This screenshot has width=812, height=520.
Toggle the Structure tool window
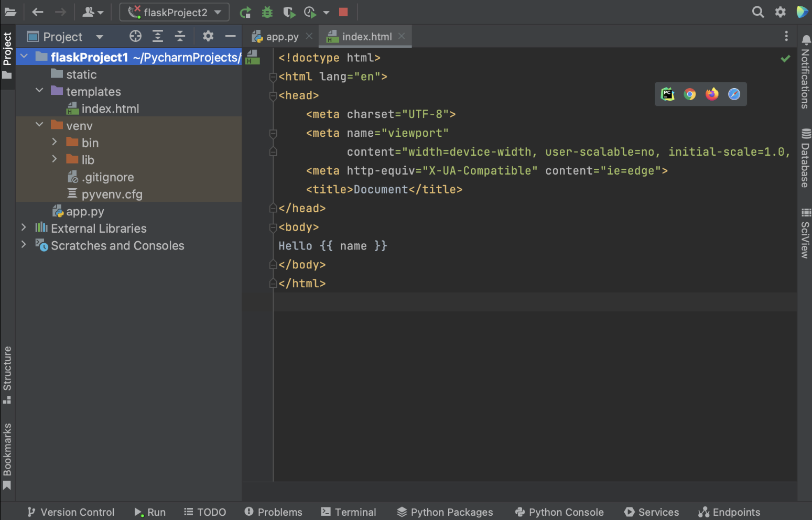pyautogui.click(x=7, y=374)
